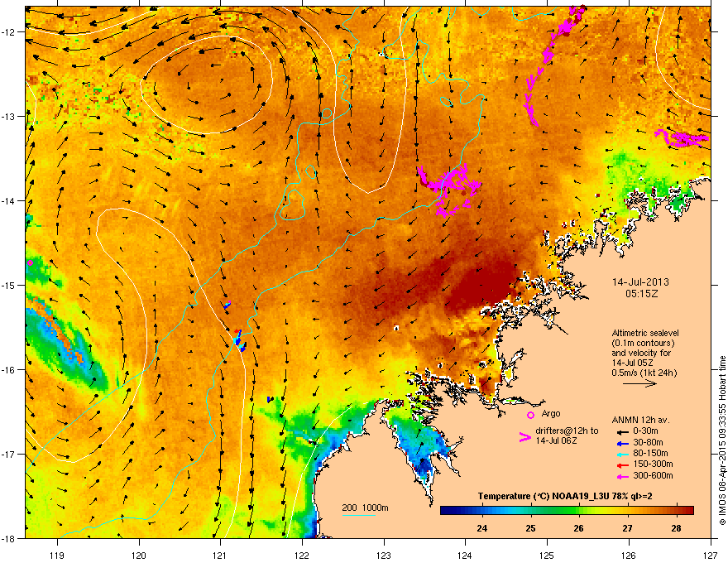Click the longitude axis label 127

[711, 555]
